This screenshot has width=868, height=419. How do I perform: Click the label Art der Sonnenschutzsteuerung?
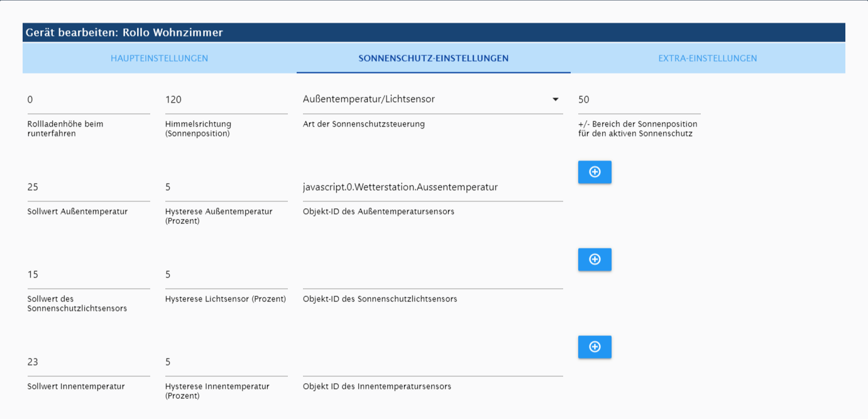pyautogui.click(x=364, y=124)
